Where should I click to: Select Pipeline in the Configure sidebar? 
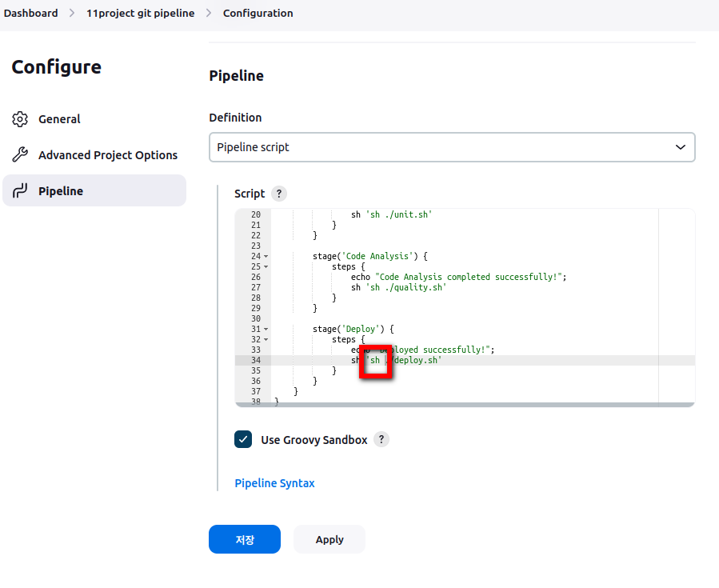tap(94, 191)
